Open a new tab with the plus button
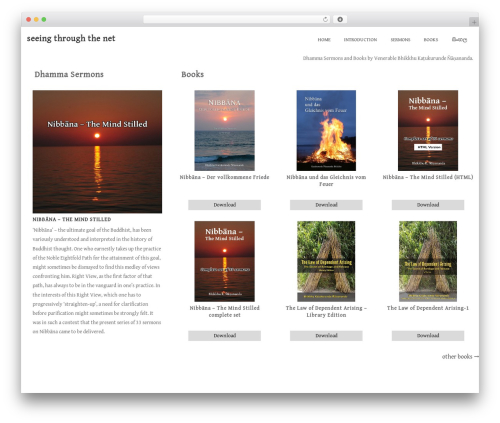 coord(474,22)
